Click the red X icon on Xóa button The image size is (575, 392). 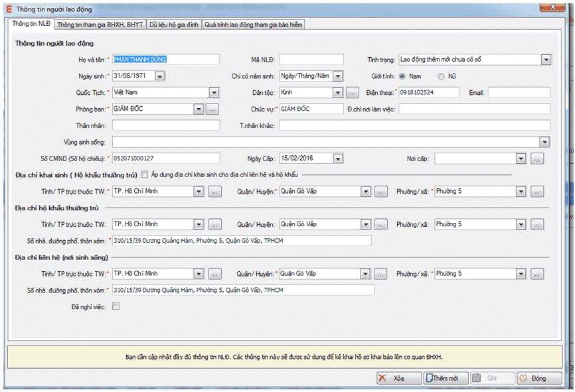383,378
